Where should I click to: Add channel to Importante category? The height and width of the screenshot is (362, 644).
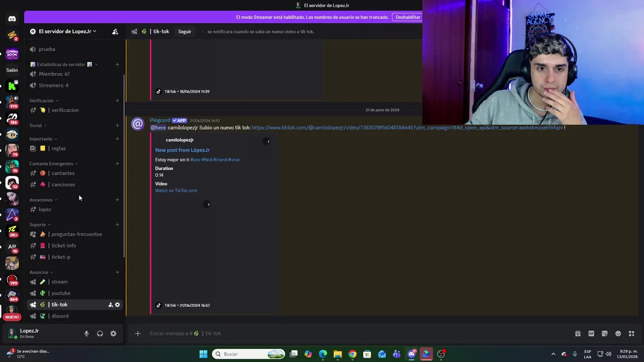117,139
